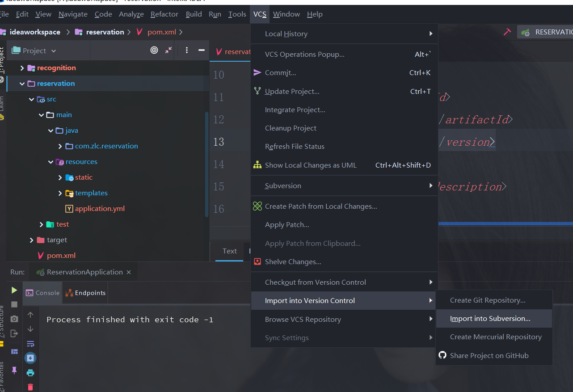
Task: Click ideaworkspace in breadcrumb bar
Action: point(34,32)
